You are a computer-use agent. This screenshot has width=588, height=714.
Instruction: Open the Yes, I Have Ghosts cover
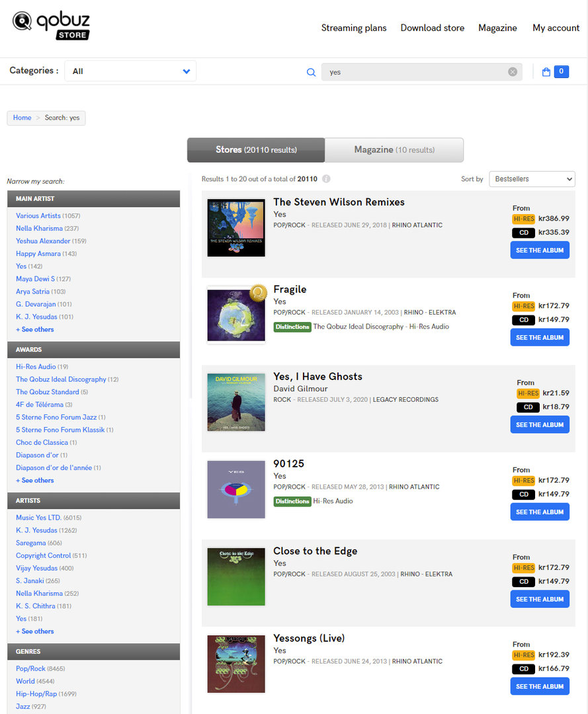(236, 402)
